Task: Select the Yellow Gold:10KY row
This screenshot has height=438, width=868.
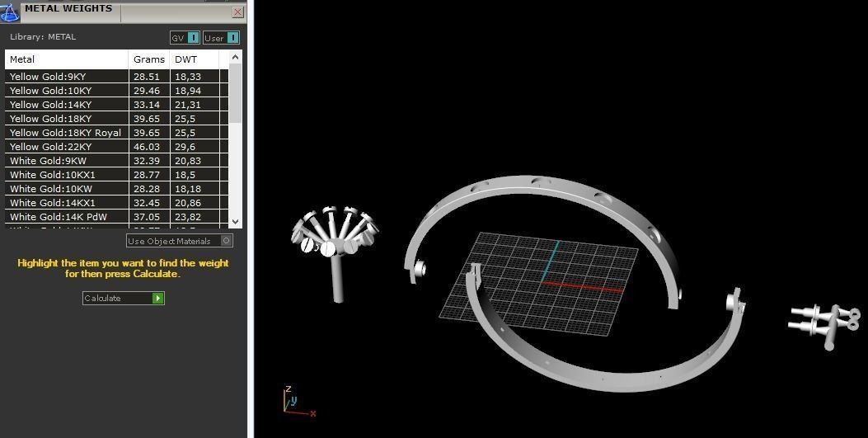Action: coord(117,90)
